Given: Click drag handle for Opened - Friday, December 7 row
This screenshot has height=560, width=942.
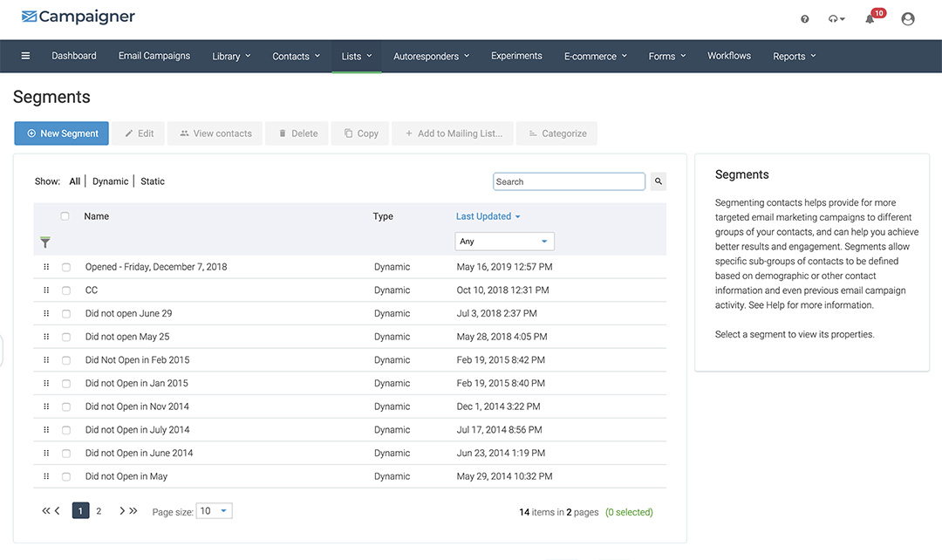Looking at the screenshot, I should coord(46,267).
